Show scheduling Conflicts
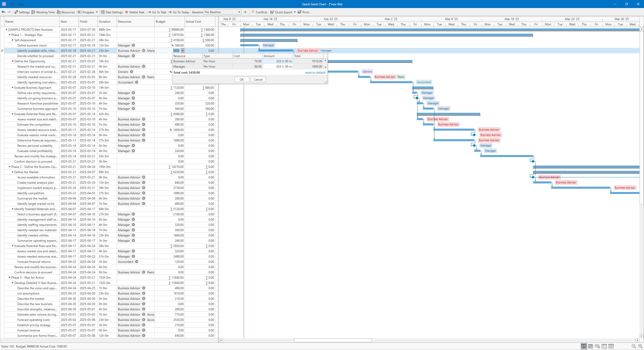 tap(259, 12)
